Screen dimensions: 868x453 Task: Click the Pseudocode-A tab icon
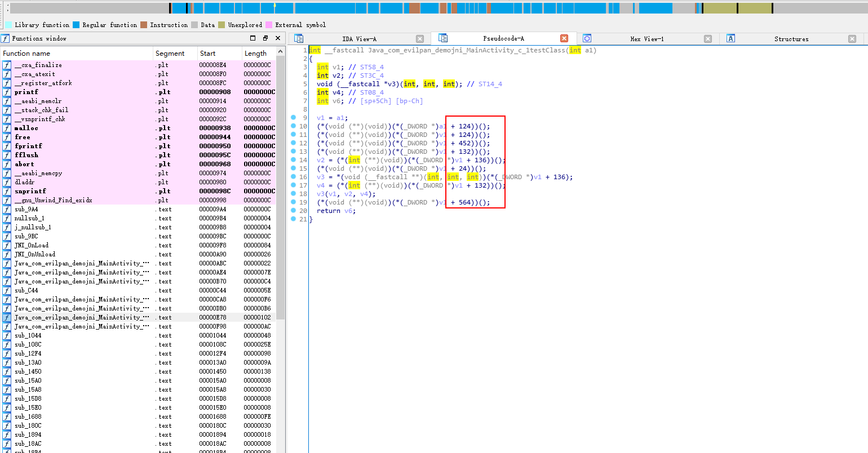[x=442, y=38]
